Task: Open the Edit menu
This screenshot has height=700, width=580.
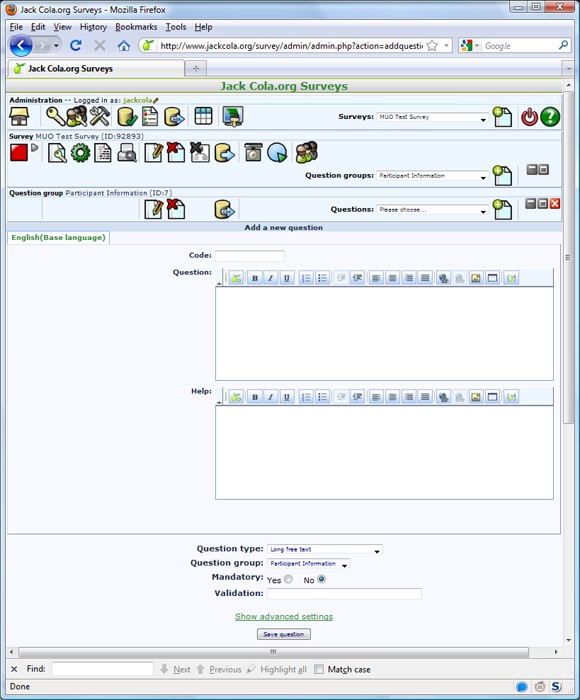Action: 38,27
